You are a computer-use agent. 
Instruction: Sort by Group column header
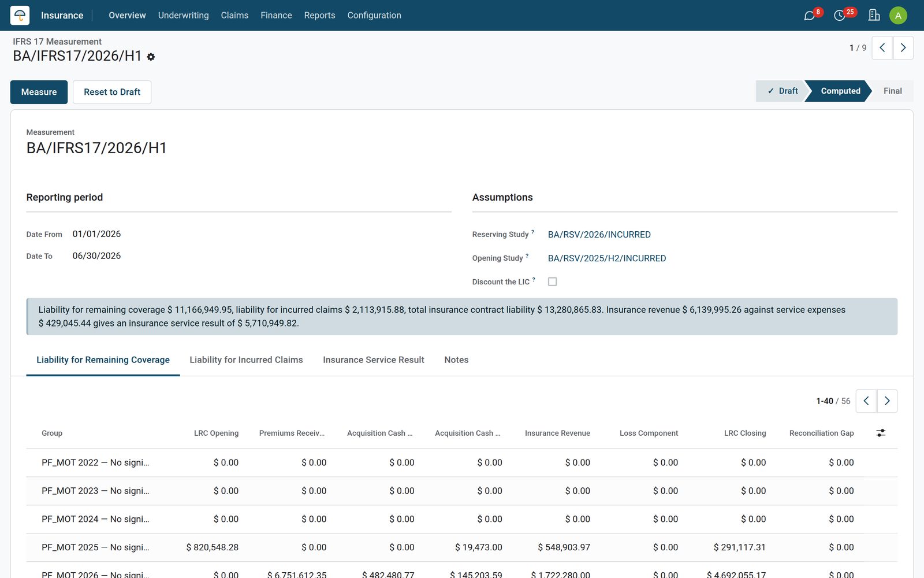[52, 433]
